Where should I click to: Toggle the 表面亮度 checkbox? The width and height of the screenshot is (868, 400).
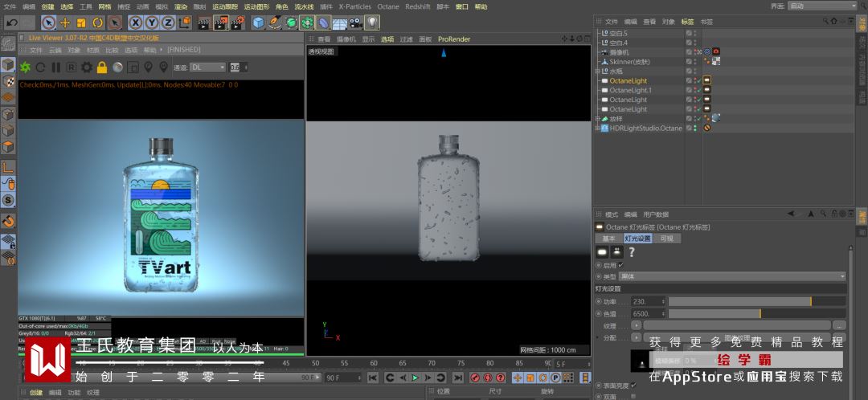pyautogui.click(x=633, y=385)
